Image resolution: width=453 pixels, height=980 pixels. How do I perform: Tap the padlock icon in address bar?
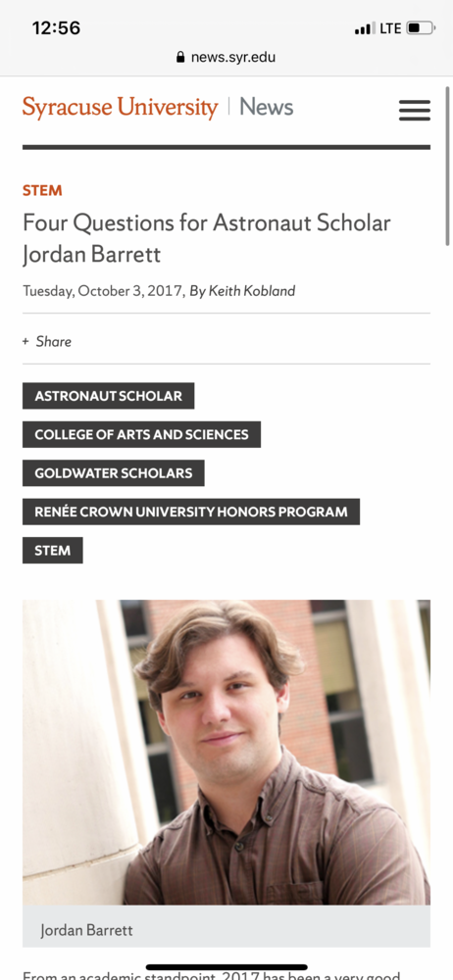pos(180,57)
